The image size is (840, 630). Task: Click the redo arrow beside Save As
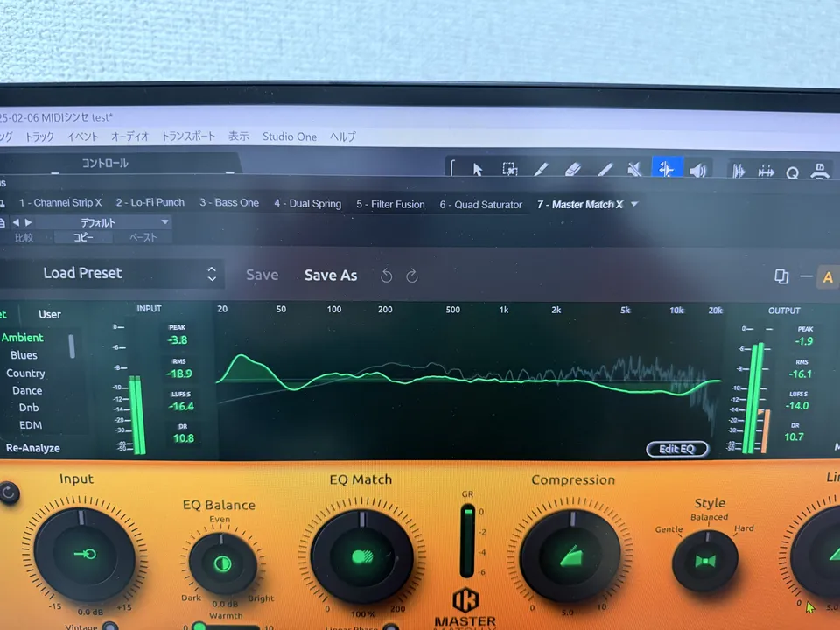pos(412,276)
